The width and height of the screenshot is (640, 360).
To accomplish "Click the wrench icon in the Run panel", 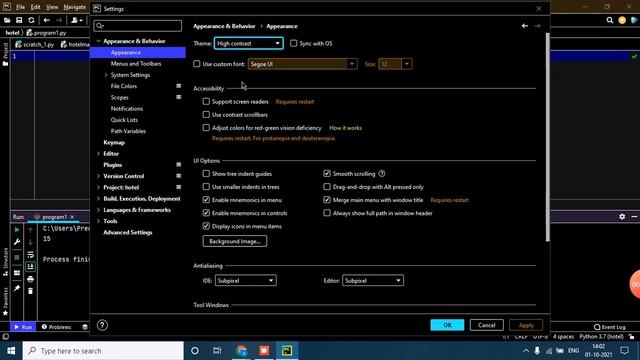I will [x=17, y=242].
